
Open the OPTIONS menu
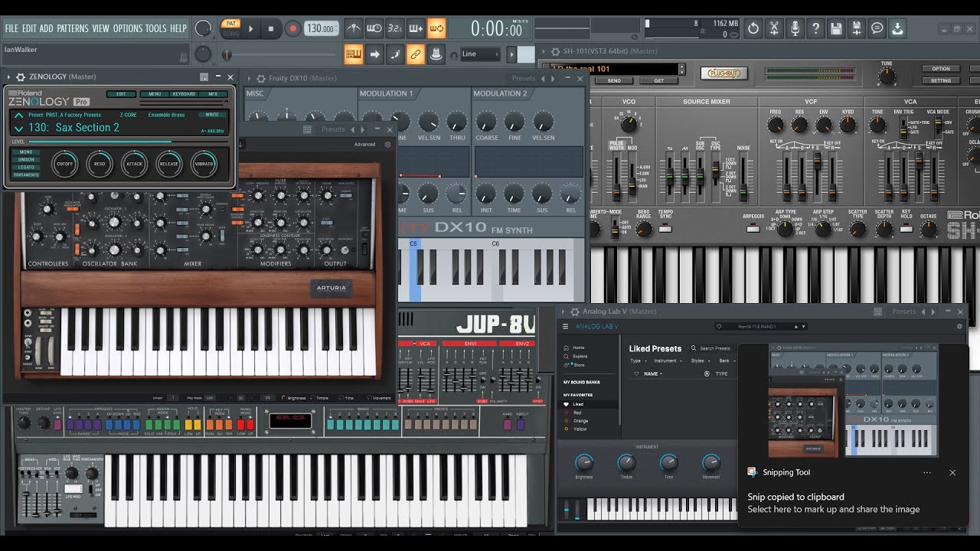click(128, 28)
